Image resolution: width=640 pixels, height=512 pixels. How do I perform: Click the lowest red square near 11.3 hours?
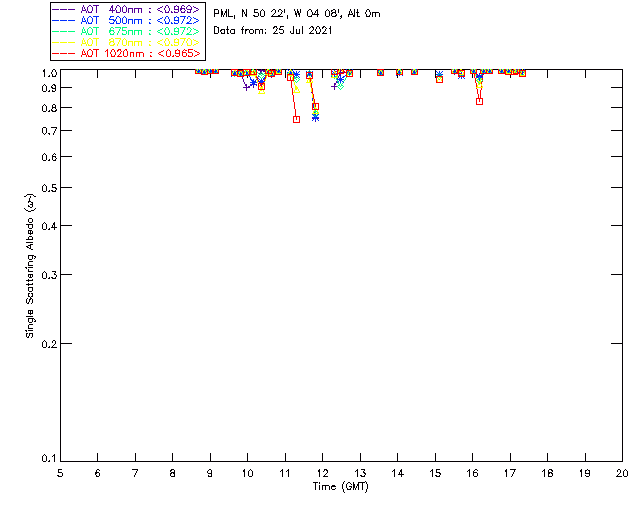297,120
